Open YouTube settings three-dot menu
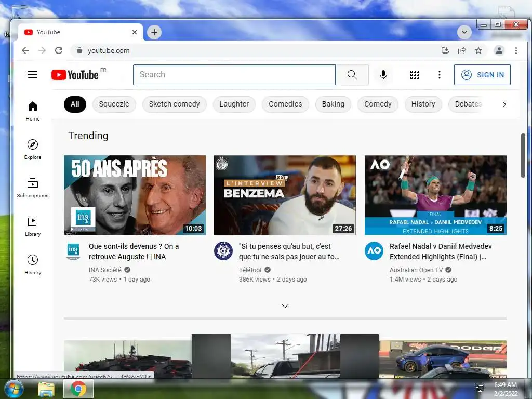The width and height of the screenshot is (532, 399). tap(440, 75)
